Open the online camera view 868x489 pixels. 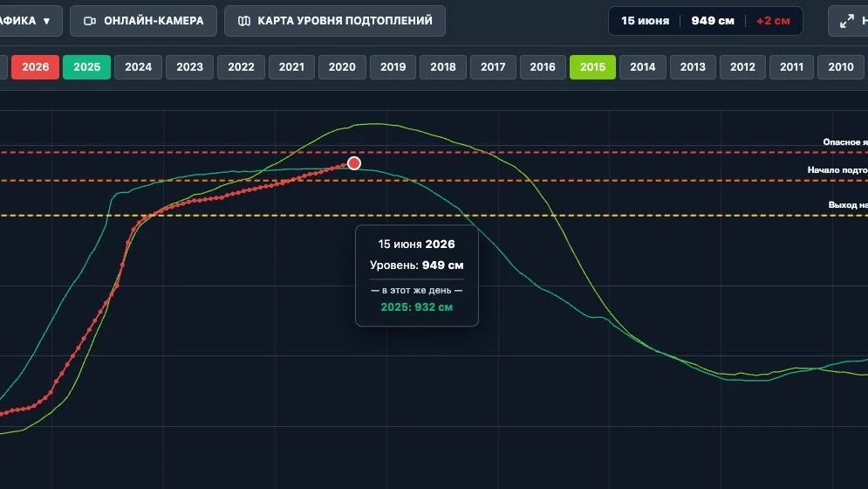[x=143, y=21]
